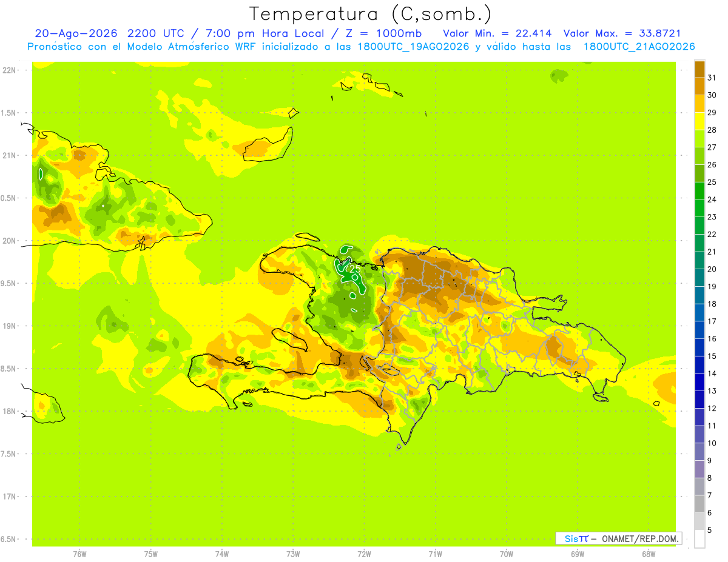Click the '20N' latitude label

click(x=8, y=241)
